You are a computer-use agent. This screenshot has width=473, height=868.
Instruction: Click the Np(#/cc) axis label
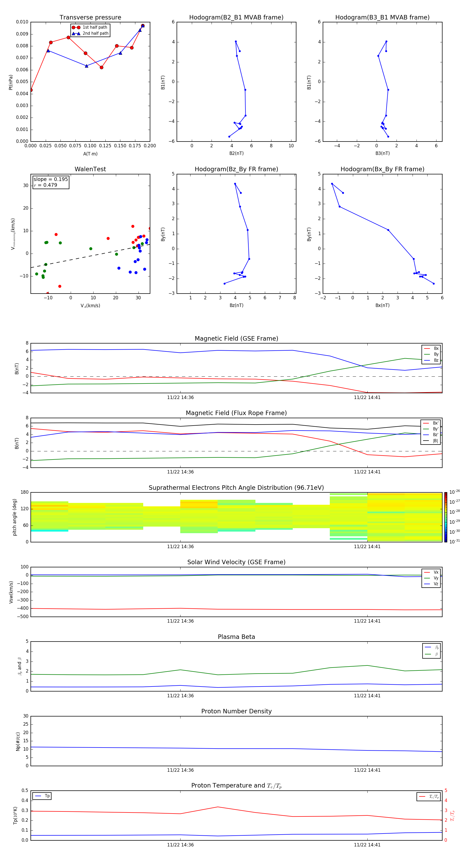pos(18,741)
